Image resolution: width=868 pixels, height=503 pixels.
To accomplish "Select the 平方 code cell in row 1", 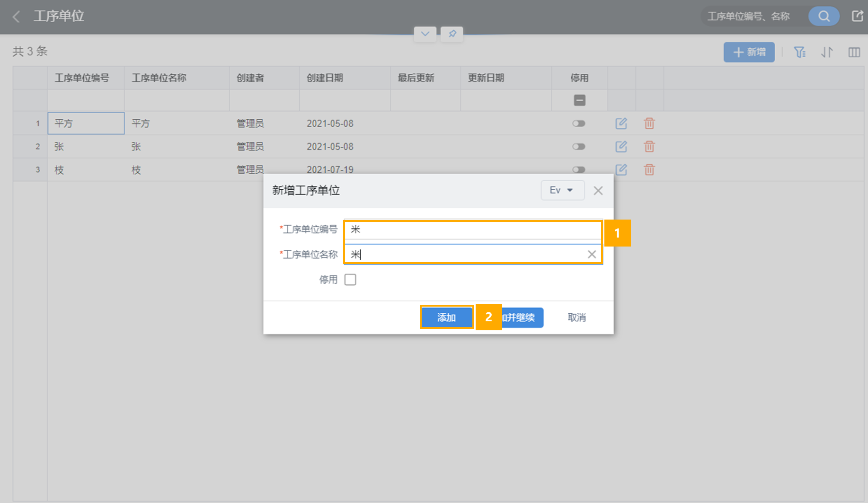I will click(x=86, y=124).
